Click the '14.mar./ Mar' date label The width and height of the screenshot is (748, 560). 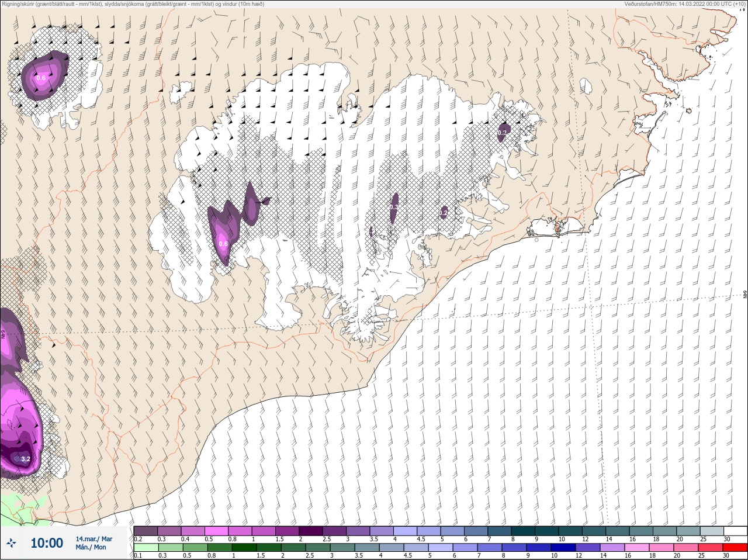tap(94, 539)
